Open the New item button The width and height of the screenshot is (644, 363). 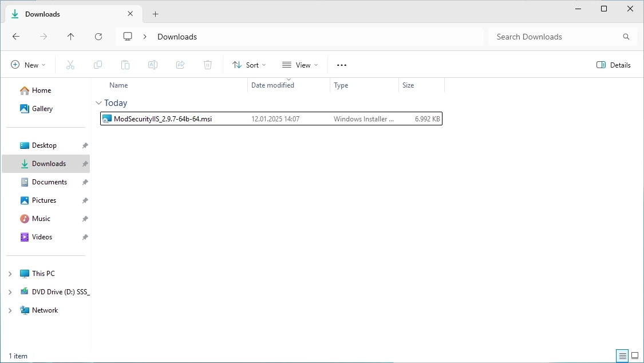(28, 65)
